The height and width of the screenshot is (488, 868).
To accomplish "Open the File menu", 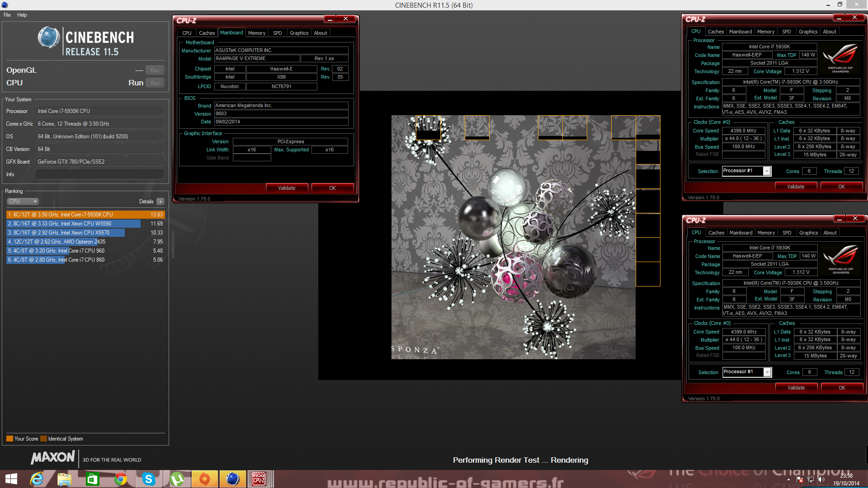I will [x=7, y=15].
